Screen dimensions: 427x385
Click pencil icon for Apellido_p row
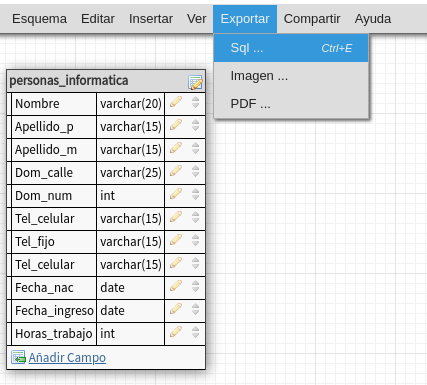coord(176,125)
